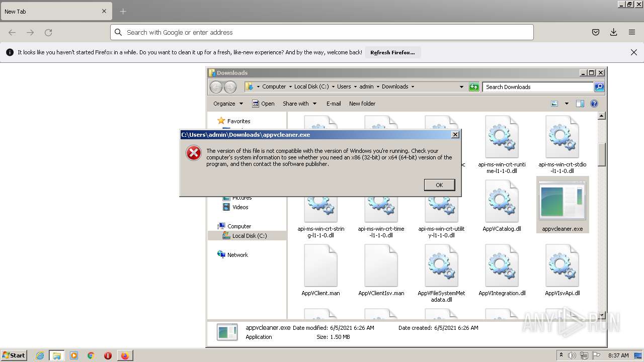Open Firefox taskbar button
Viewport: 644px width, 362px height.
pyautogui.click(x=125, y=355)
